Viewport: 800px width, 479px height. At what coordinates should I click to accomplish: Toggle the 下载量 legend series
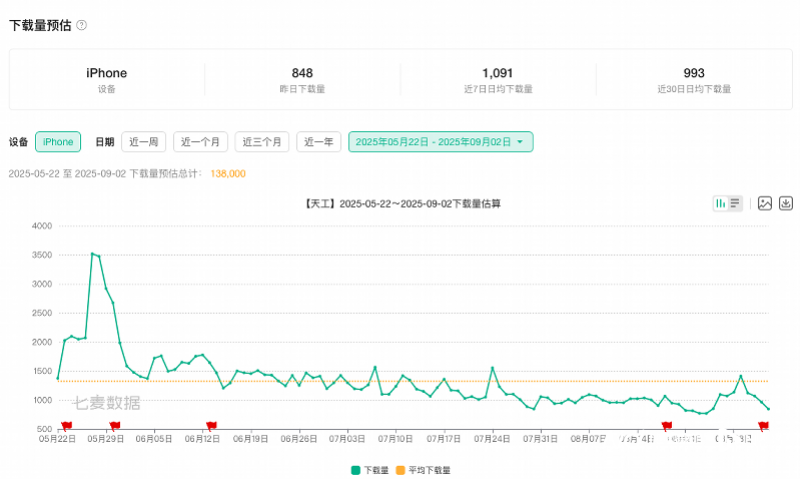click(x=369, y=469)
